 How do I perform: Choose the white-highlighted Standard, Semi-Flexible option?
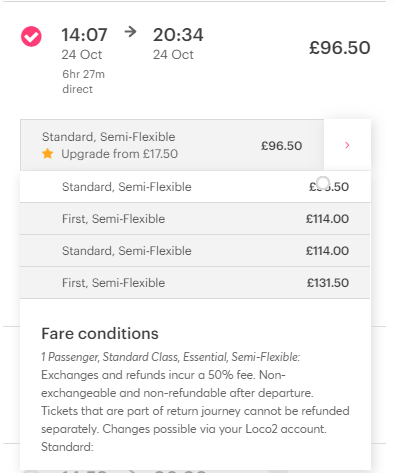pyautogui.click(x=195, y=187)
